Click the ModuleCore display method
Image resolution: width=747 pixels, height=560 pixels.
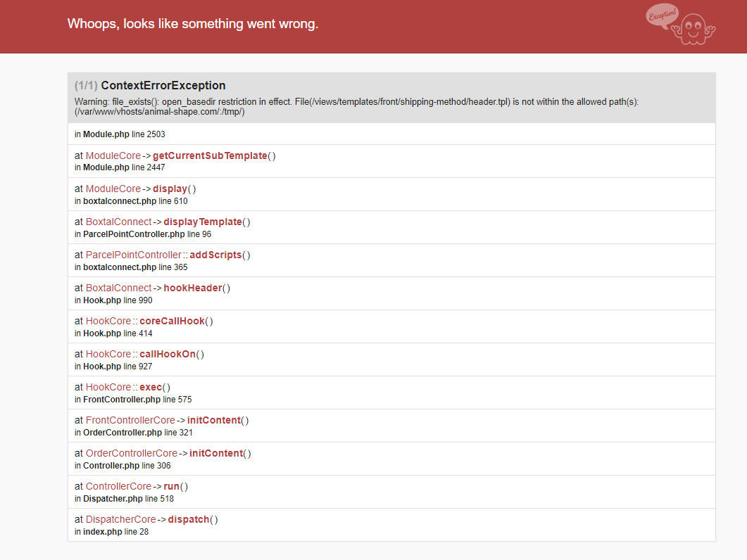click(x=170, y=189)
